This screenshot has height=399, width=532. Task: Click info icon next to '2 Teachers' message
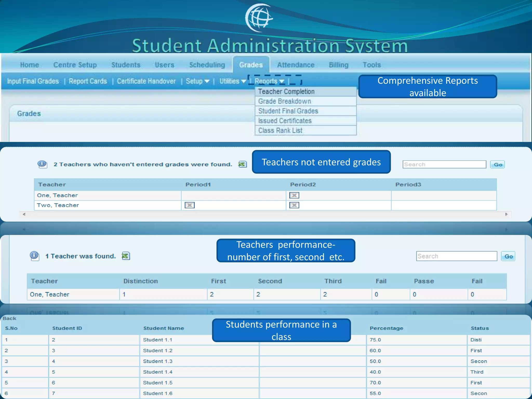coord(42,164)
